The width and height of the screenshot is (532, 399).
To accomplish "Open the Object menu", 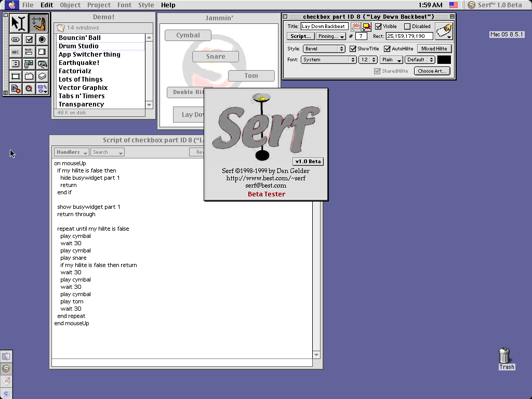I will coord(70,5).
